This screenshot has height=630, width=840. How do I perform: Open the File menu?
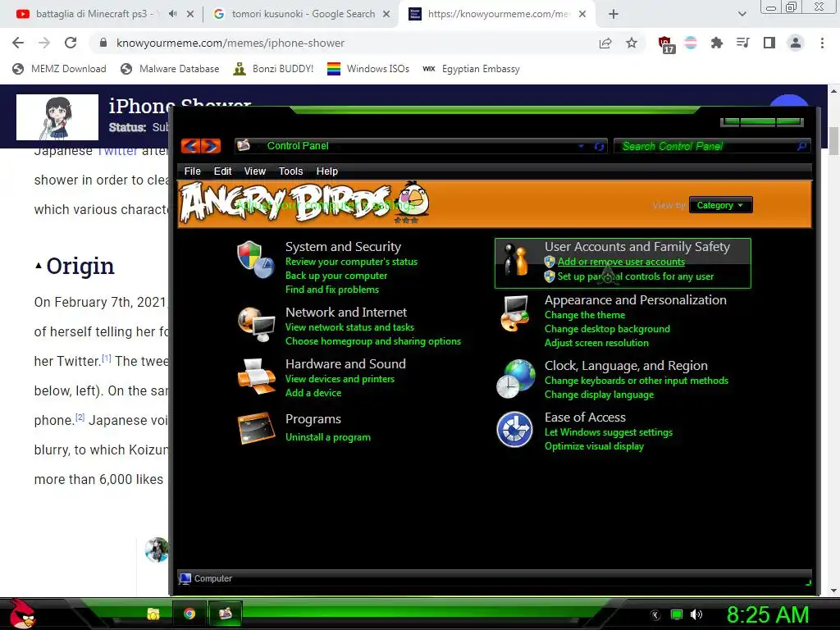192,171
